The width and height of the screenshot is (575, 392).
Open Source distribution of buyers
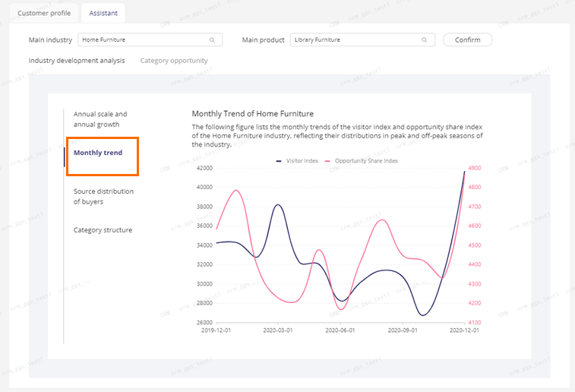[x=103, y=196]
